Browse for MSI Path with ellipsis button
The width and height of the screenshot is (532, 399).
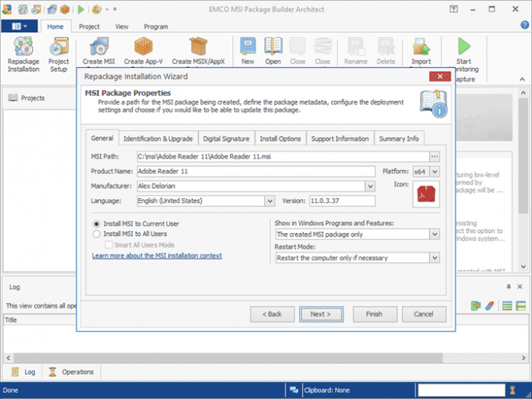pos(434,156)
